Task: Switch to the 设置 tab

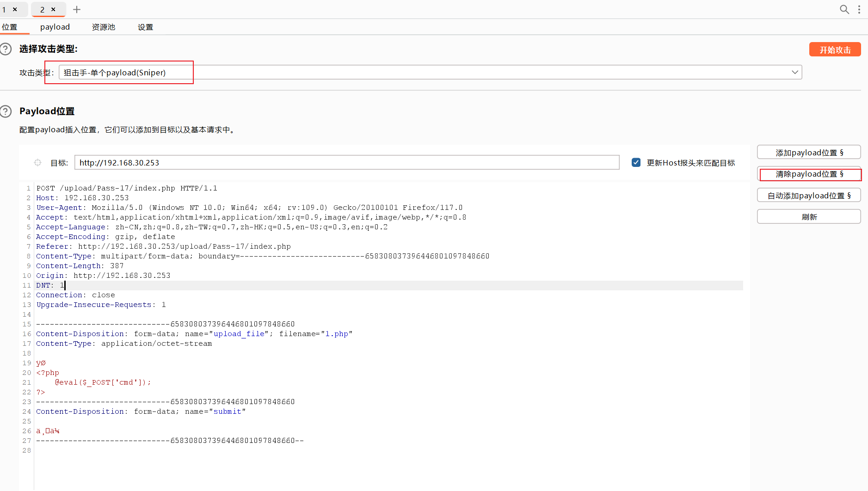Action: (x=145, y=27)
